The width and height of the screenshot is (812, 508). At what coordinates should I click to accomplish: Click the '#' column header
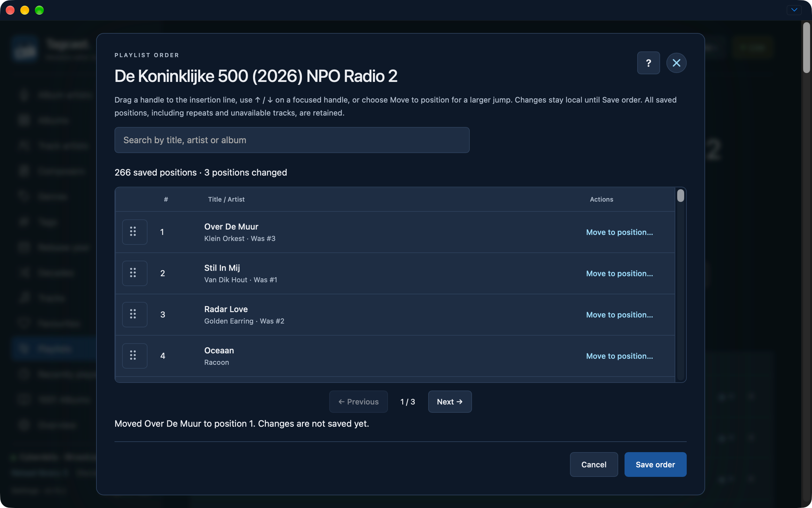[x=166, y=199]
